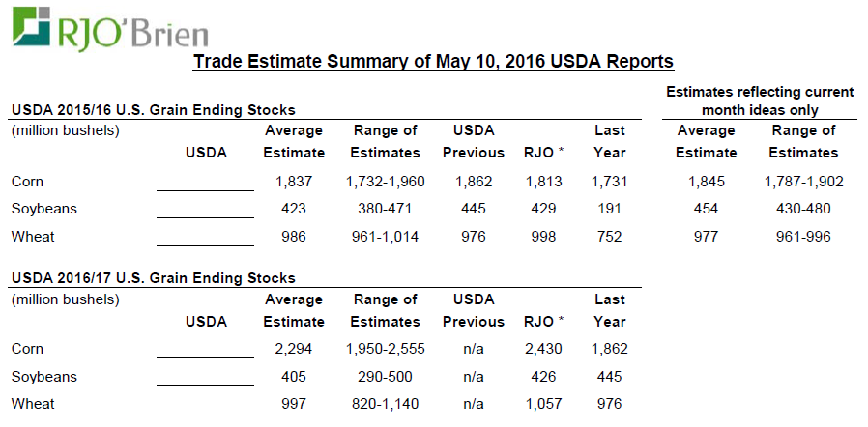Screen dimensions: 868x427
Task: Select the 2016/17 Corn RJO value 2,430
Action: (543, 349)
